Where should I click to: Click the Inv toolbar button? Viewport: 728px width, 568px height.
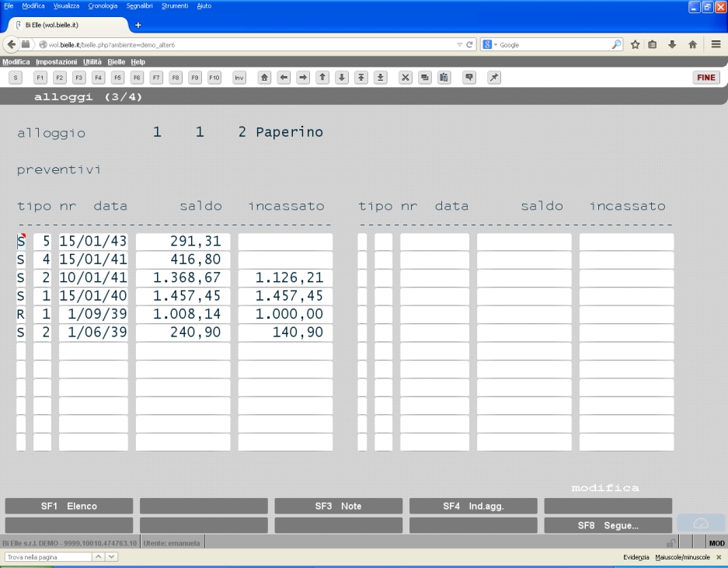click(239, 78)
